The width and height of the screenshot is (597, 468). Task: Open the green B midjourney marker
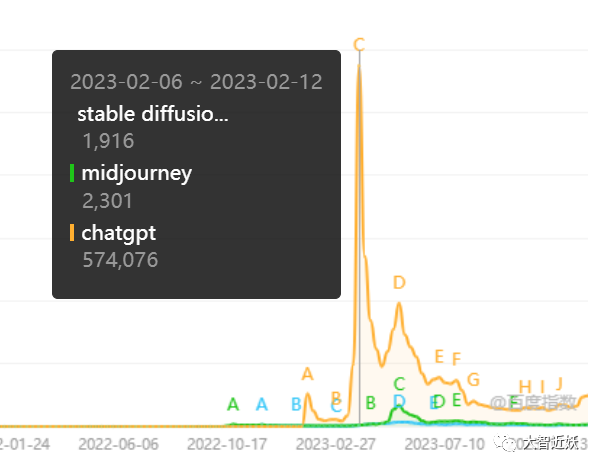tap(370, 403)
